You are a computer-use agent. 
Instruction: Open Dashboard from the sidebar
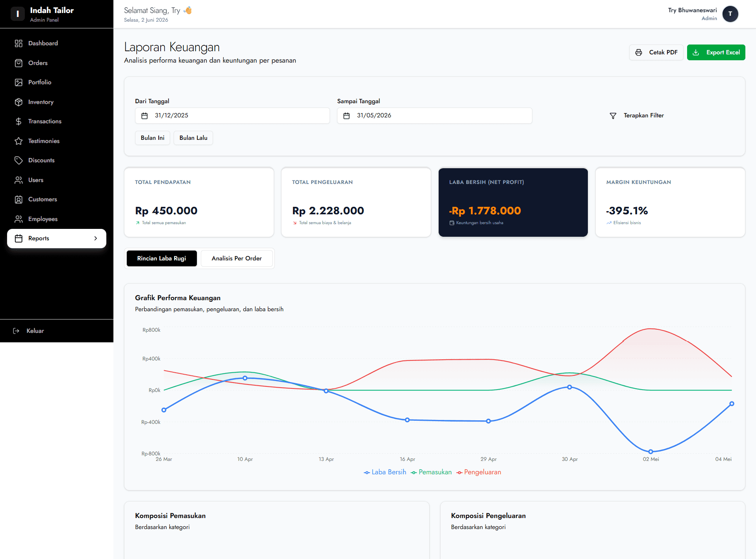57,43
